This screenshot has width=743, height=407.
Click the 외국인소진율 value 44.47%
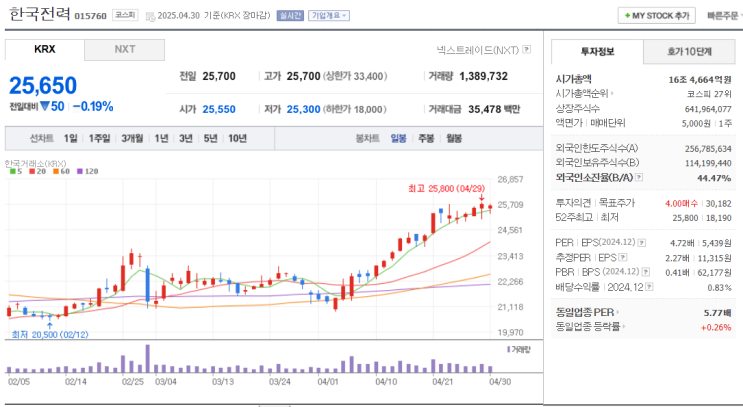point(714,178)
